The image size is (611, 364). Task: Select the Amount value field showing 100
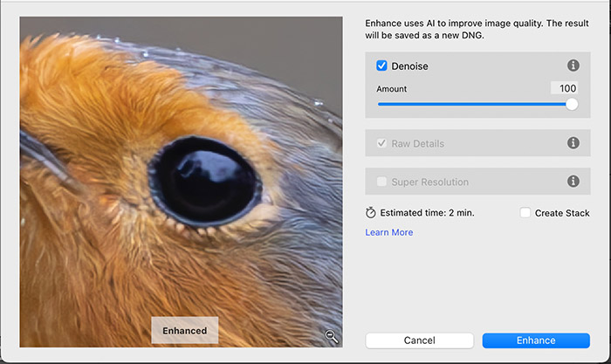(564, 88)
